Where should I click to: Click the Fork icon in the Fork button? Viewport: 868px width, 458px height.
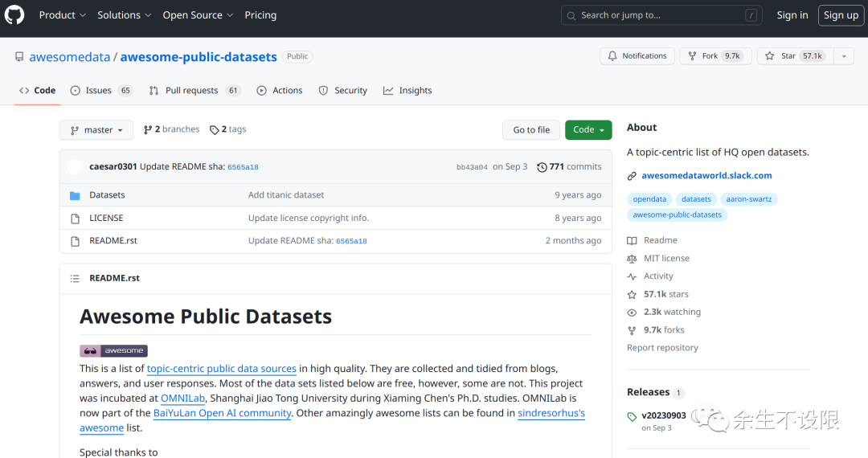(x=692, y=56)
